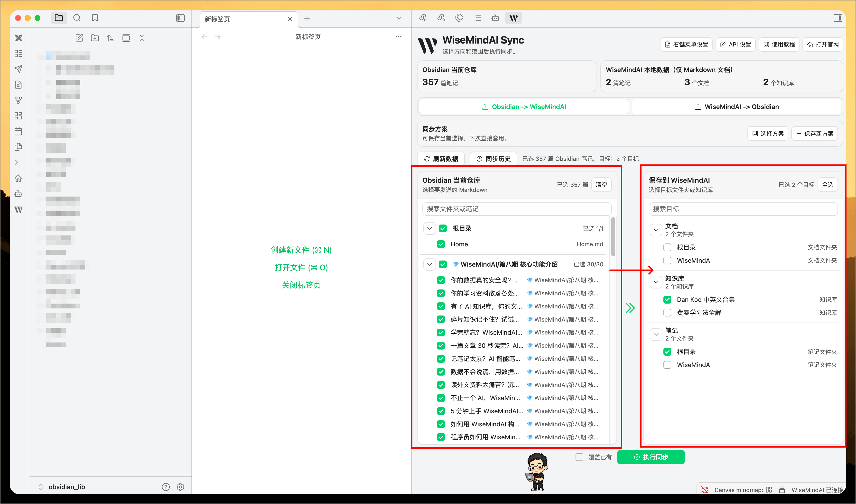Toggle the right sidebar panel

(x=838, y=18)
